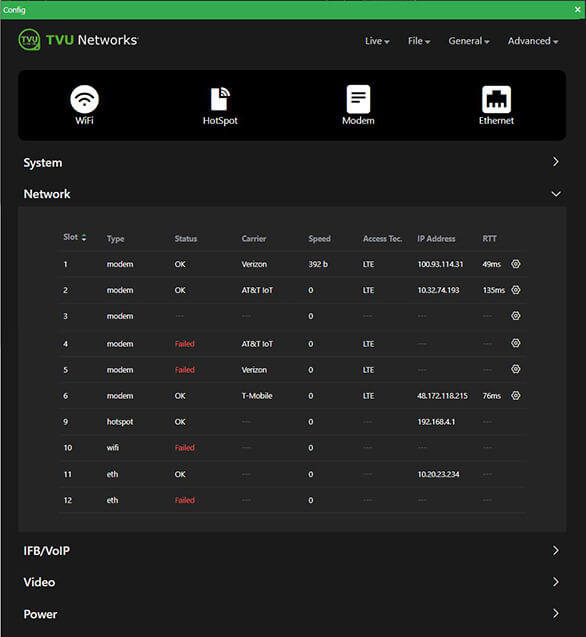Open gear settings for slot 6 T-Mobile modem
This screenshot has height=637, width=586.
coord(516,396)
